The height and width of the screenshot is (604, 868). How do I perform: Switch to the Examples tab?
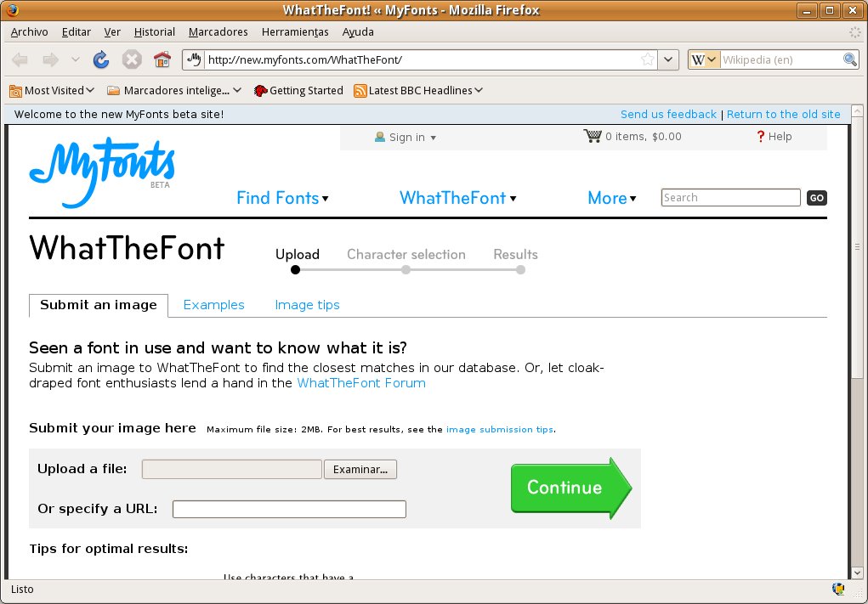coord(213,305)
